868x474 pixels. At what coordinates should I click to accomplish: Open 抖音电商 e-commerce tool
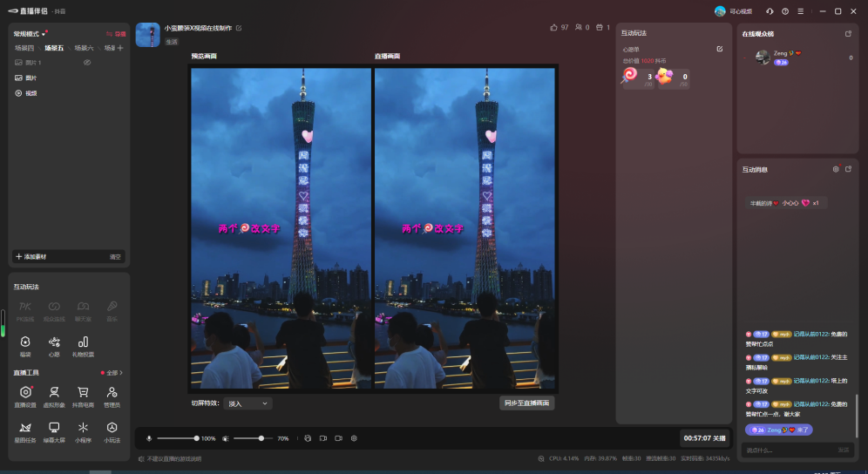tap(83, 397)
